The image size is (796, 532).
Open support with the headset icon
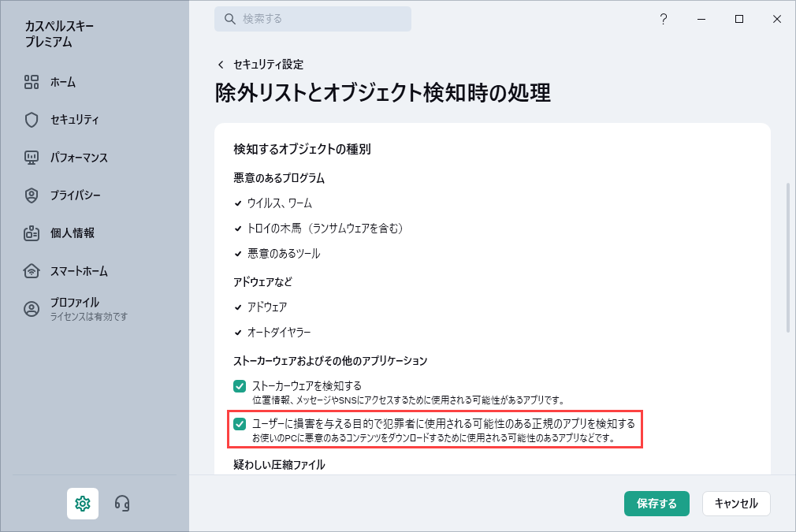coord(122,504)
